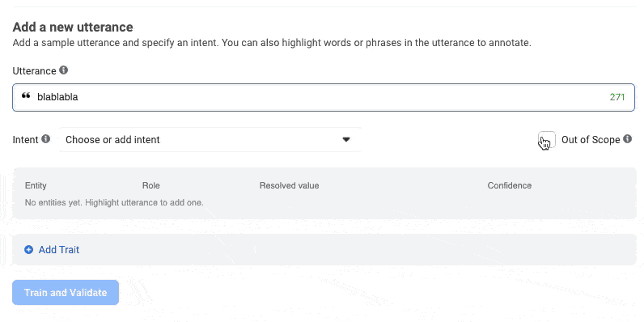The height and width of the screenshot is (322, 644).
Task: Click the info icon beside Utterance label
Action: [x=63, y=70]
